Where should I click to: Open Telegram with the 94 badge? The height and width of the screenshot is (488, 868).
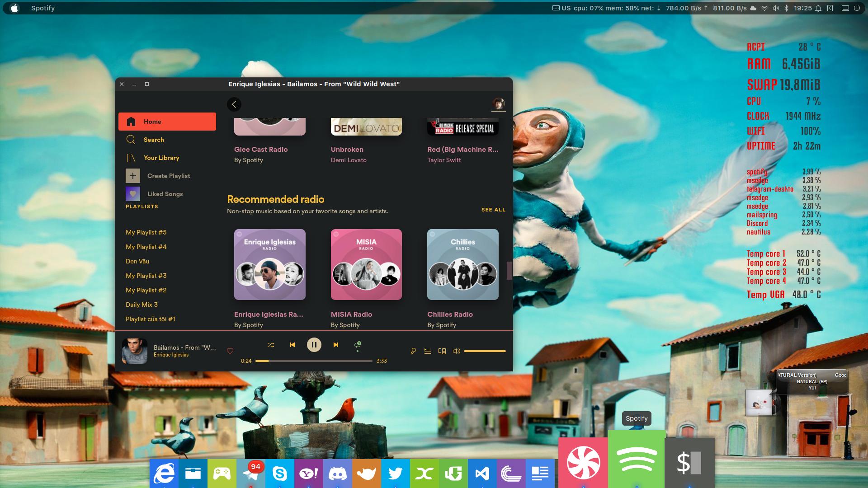click(251, 474)
